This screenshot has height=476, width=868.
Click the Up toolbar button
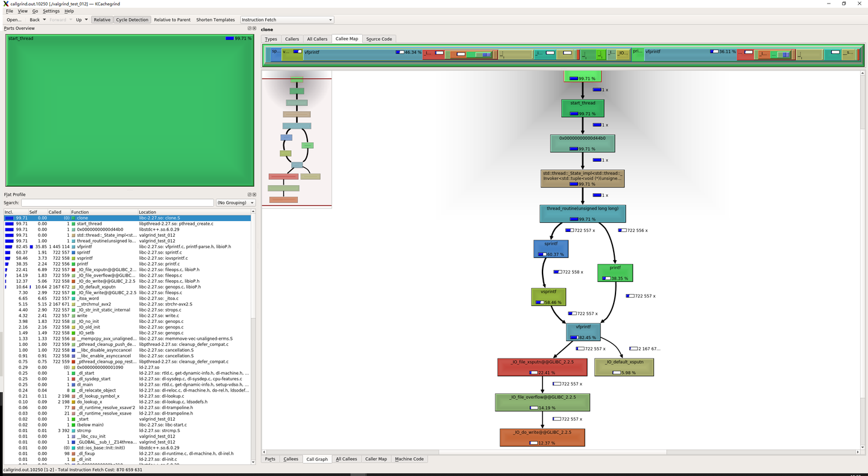[79, 20]
